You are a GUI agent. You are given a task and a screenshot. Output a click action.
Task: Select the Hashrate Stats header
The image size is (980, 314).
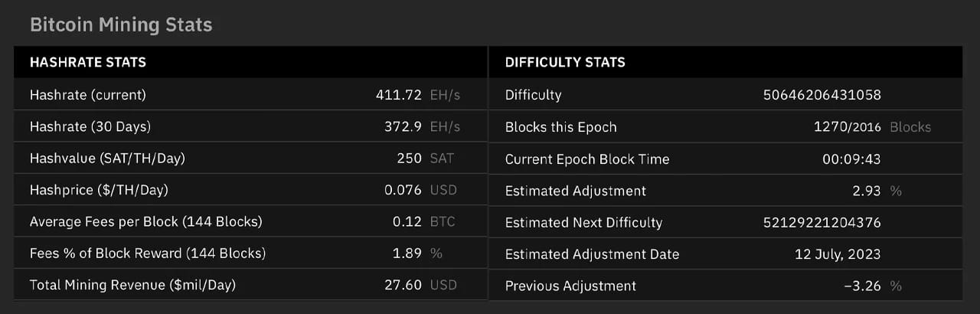click(x=88, y=63)
